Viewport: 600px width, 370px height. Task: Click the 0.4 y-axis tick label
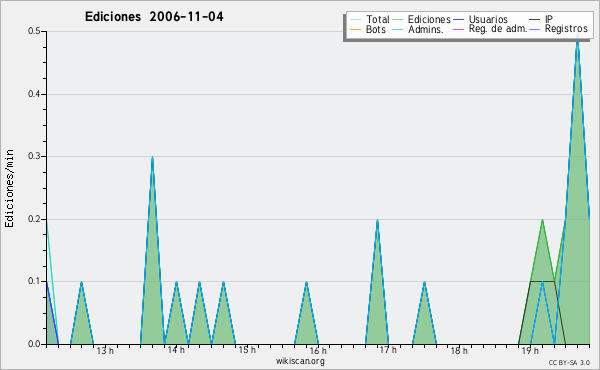pyautogui.click(x=34, y=94)
